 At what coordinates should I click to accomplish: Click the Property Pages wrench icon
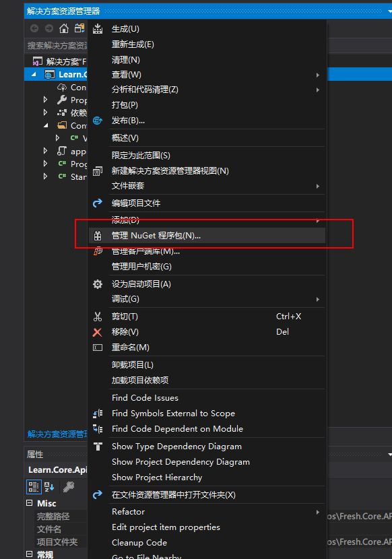tap(69, 487)
